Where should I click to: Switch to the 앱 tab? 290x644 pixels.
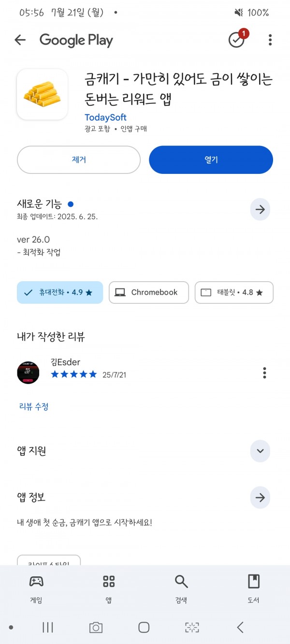(109, 589)
